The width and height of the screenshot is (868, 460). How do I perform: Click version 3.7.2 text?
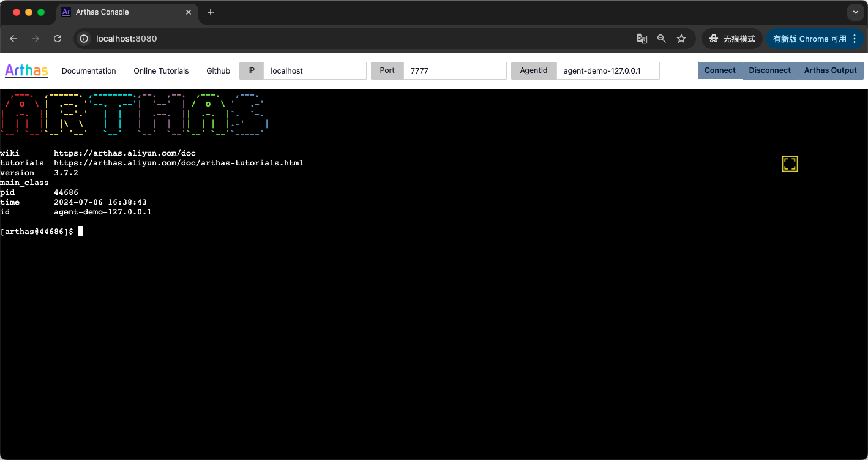tap(66, 173)
